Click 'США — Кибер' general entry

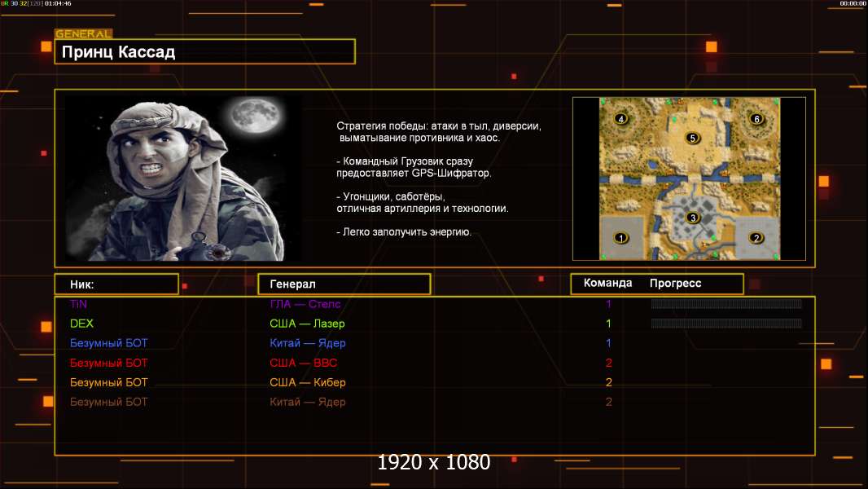(x=308, y=383)
